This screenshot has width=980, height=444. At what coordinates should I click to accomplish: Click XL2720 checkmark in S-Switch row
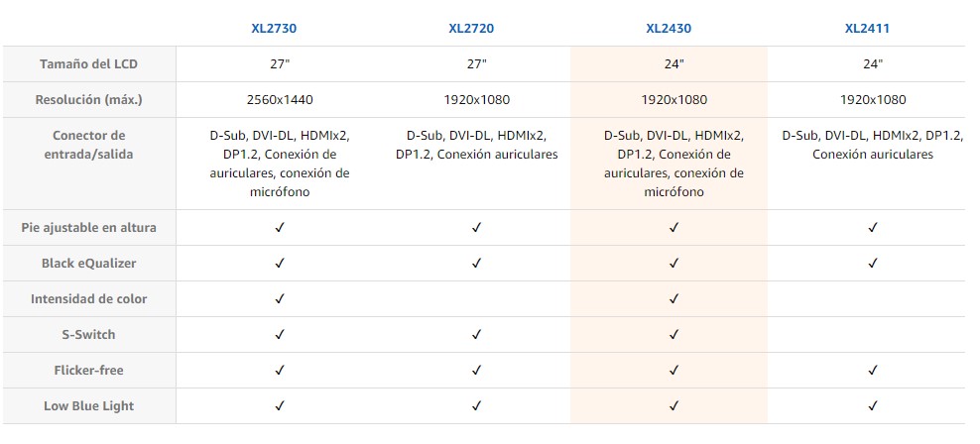coord(477,334)
